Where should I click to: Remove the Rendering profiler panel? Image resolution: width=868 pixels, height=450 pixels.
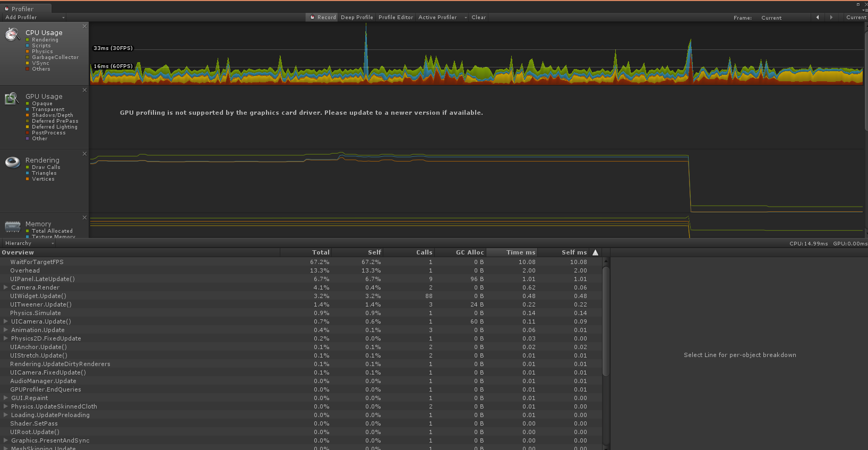(84, 154)
